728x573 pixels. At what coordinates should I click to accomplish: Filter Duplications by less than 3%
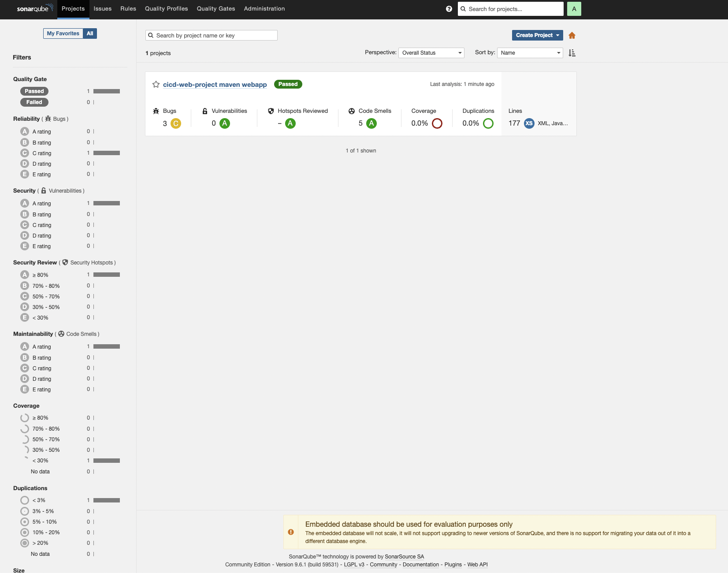(70, 500)
